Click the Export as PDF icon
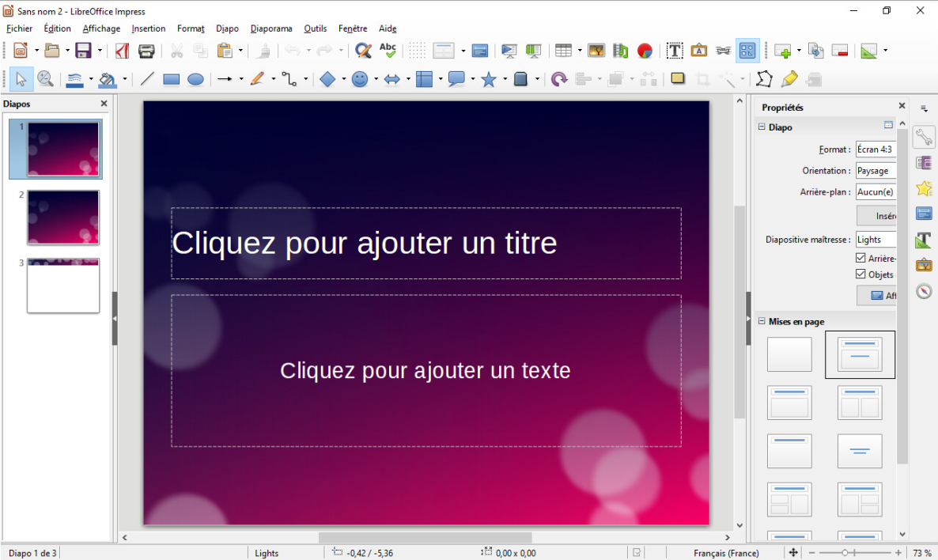 (x=122, y=51)
